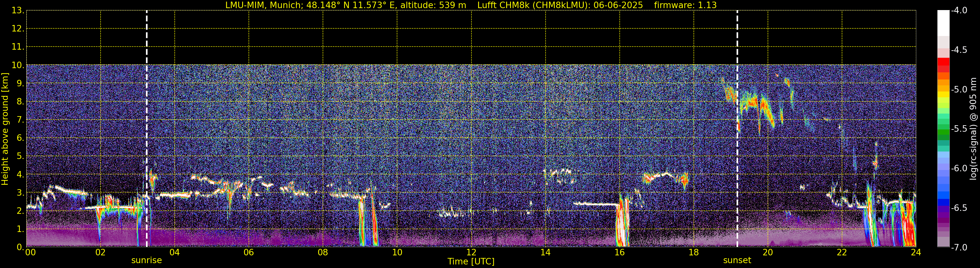Click the '6.' height tick label
The image size is (980, 268).
pos(20,138)
